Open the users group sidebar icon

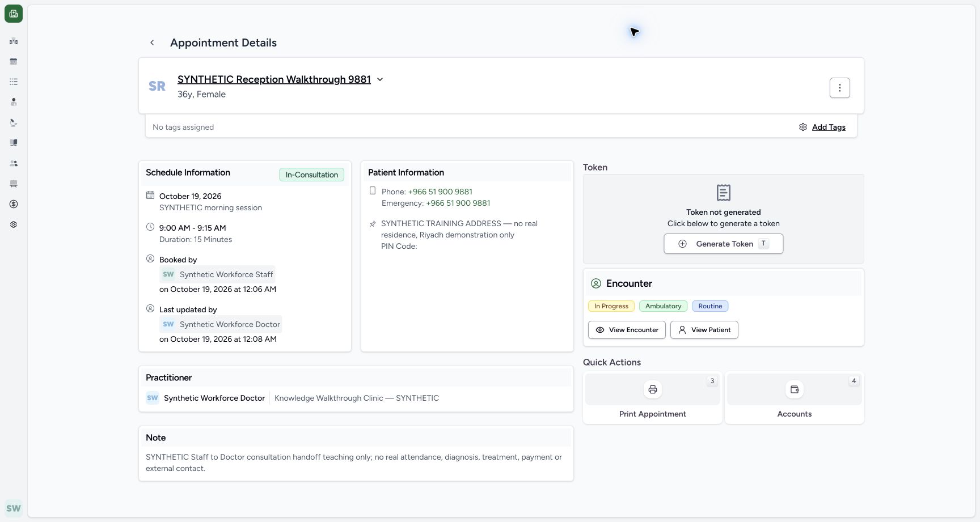point(14,163)
